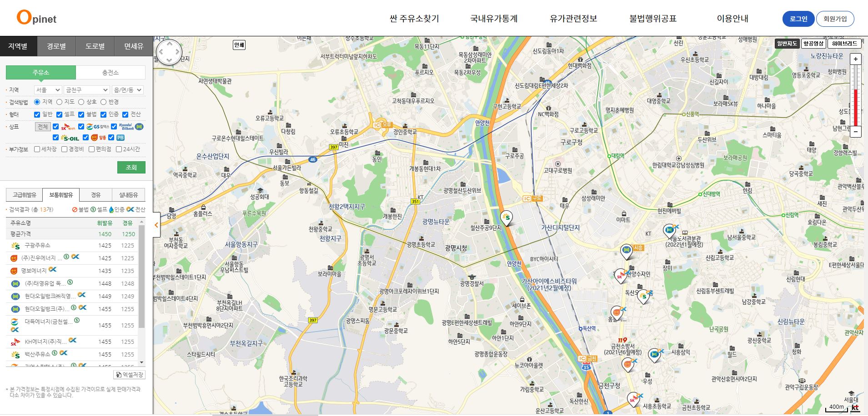The image size is (868, 416).
Task: Click the Hyundai Oilbank marker near 서울도서관분관
Action: pyautogui.click(x=669, y=231)
